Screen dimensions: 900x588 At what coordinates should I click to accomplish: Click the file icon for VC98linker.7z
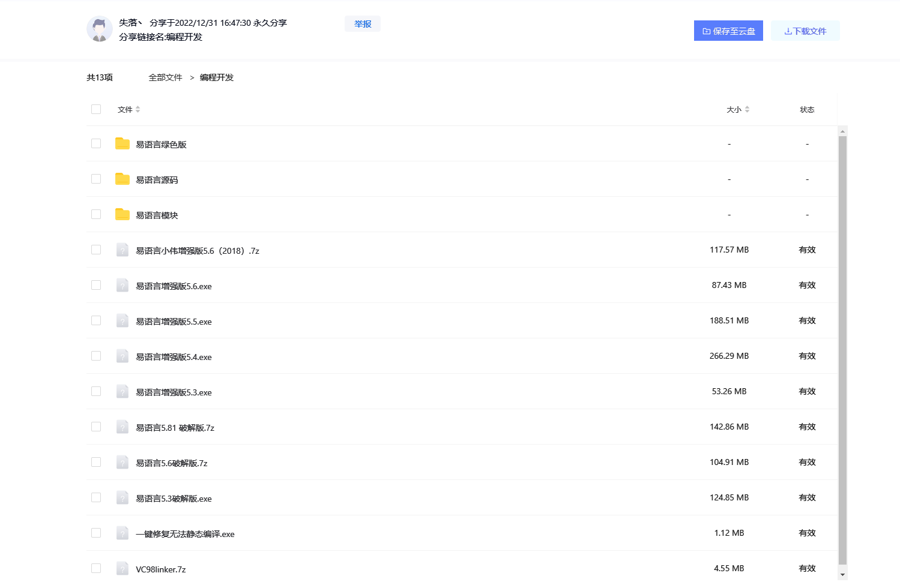pos(122,568)
